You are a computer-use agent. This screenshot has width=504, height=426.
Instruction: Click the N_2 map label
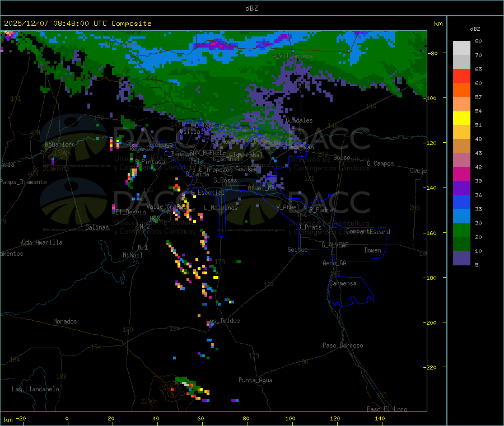click(x=144, y=226)
